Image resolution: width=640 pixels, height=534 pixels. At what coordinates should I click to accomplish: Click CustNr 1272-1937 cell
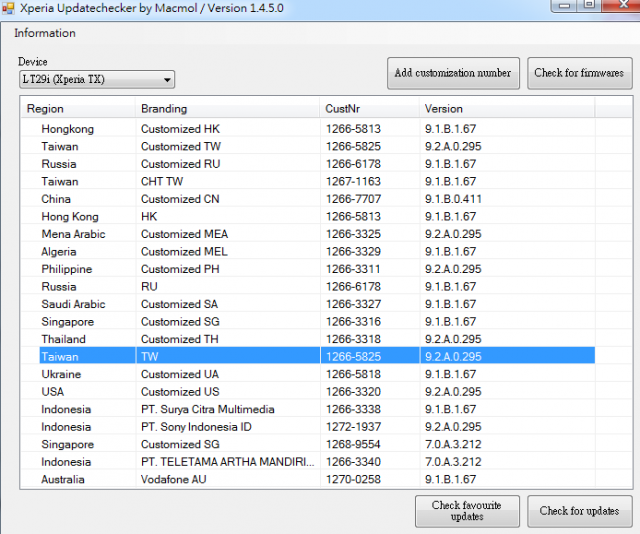tap(353, 427)
